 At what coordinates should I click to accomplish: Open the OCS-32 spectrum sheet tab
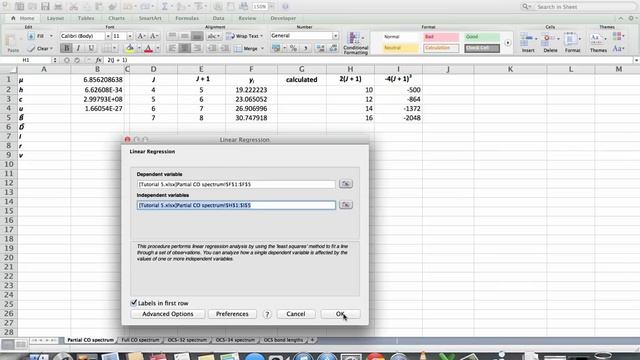pyautogui.click(x=187, y=340)
